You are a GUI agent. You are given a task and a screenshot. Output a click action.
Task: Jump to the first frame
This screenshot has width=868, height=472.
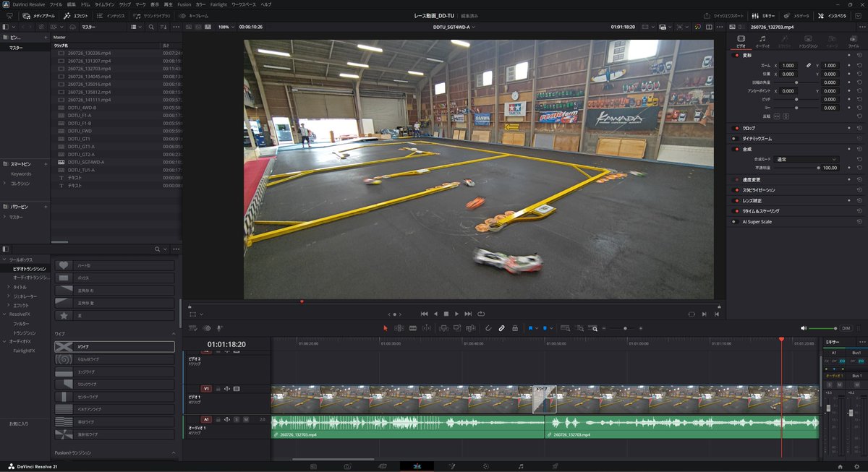pos(425,314)
